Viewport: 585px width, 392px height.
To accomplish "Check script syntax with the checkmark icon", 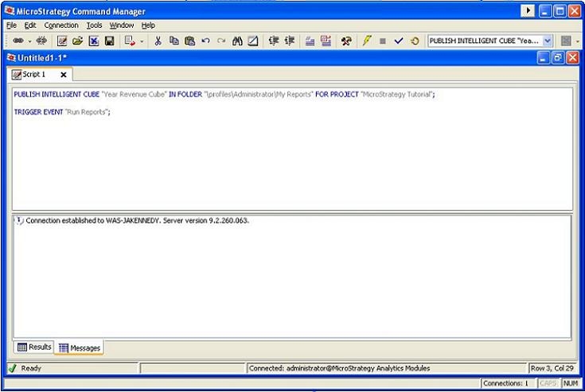I will click(399, 41).
